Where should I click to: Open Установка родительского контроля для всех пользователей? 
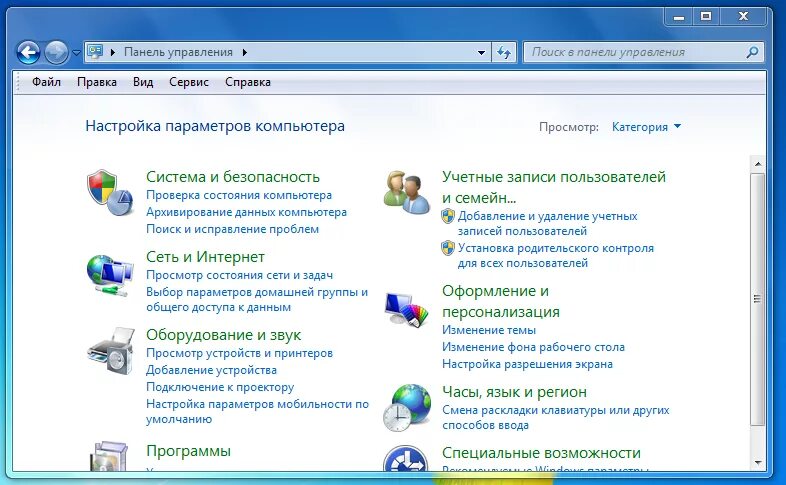(555, 256)
